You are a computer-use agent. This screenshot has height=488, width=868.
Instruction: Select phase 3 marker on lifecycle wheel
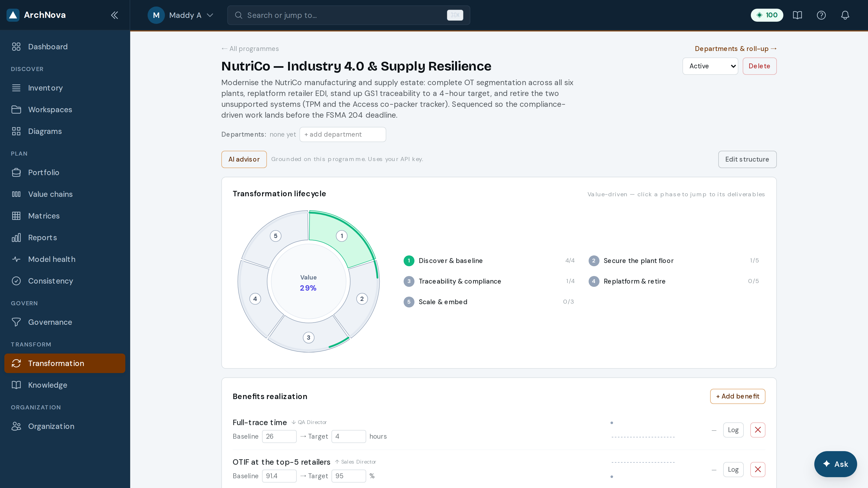(308, 338)
